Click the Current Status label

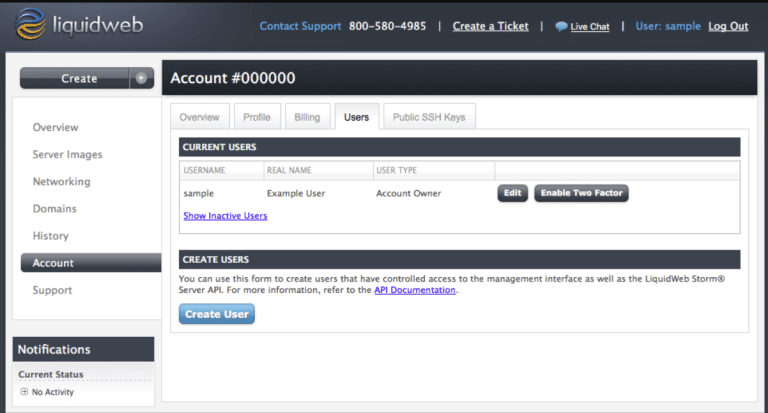tap(50, 374)
